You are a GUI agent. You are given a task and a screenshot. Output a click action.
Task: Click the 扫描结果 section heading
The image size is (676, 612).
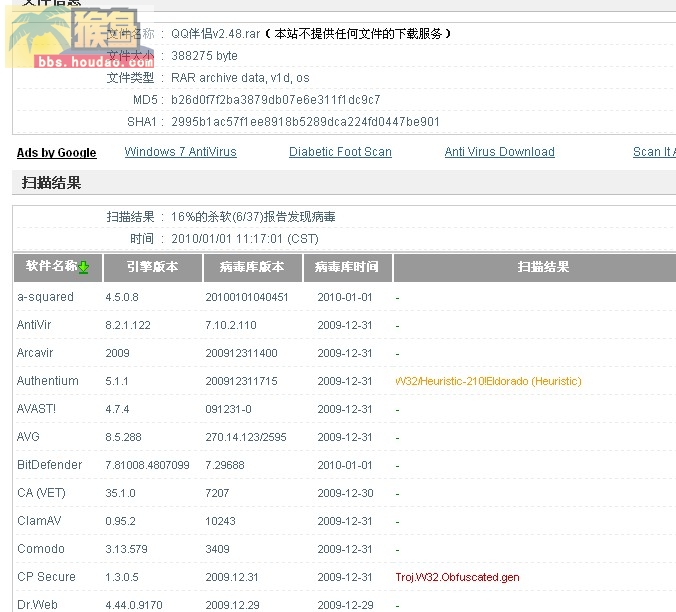pos(51,183)
